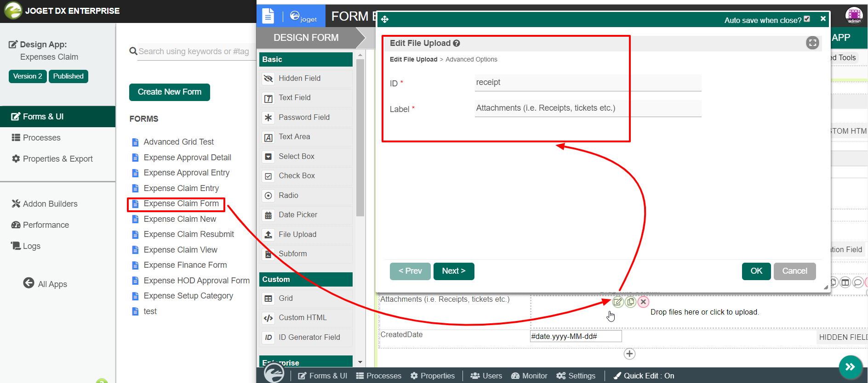Click the form document icon in builder header
868x383 pixels.
tap(268, 16)
